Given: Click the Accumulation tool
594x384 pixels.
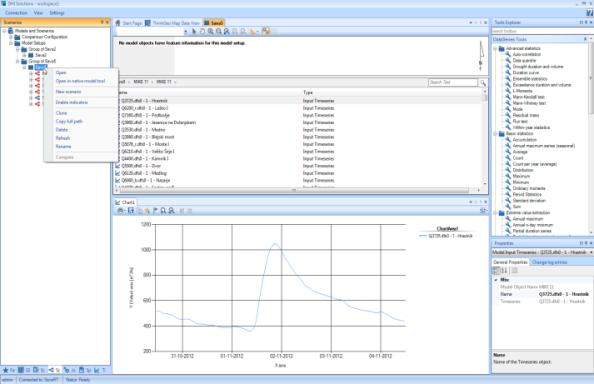Looking at the screenshot, I should 525,140.
